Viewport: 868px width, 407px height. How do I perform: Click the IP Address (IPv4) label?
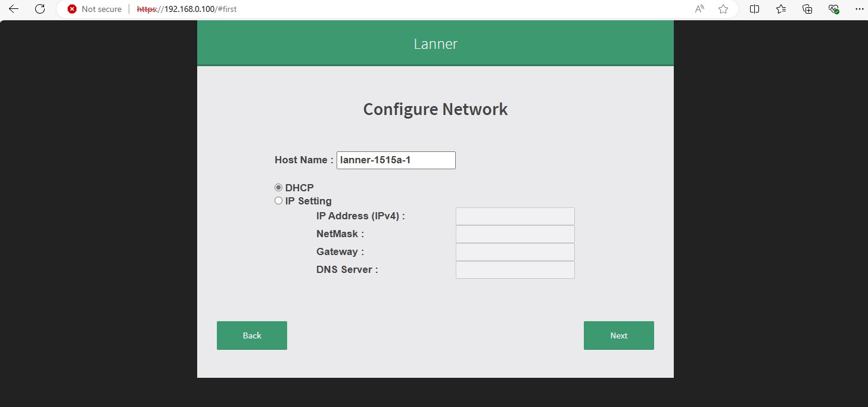coord(360,216)
